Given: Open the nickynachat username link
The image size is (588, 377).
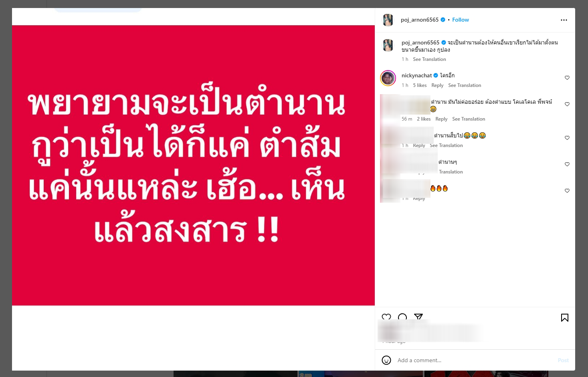Looking at the screenshot, I should click(x=417, y=75).
